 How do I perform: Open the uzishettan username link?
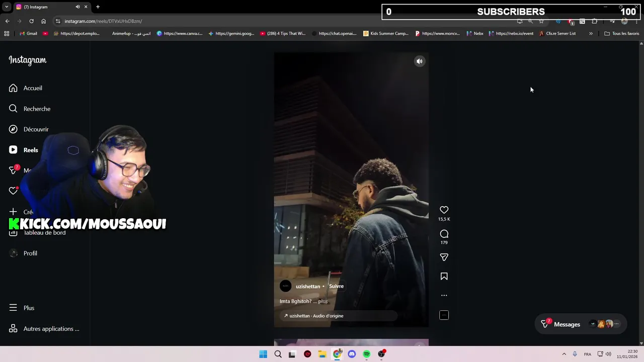[308, 287]
